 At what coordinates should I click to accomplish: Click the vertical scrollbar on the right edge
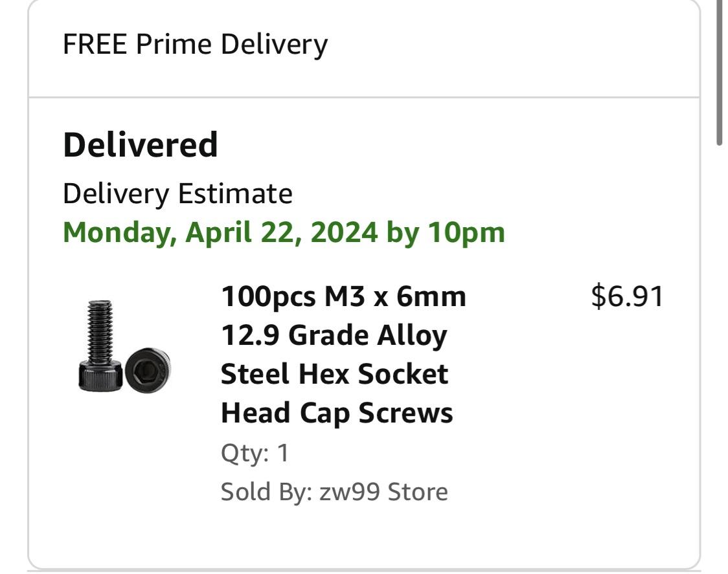pos(719,71)
